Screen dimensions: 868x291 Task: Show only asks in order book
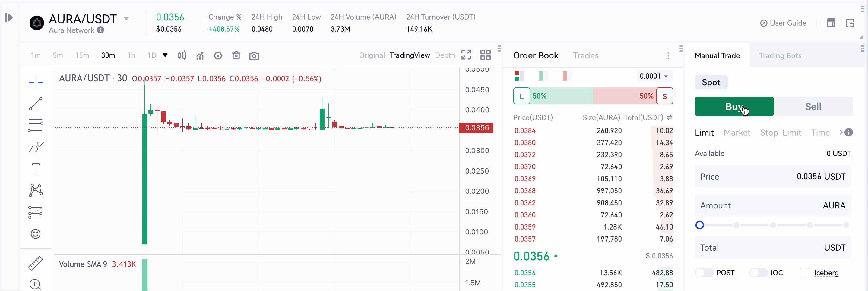(x=567, y=76)
